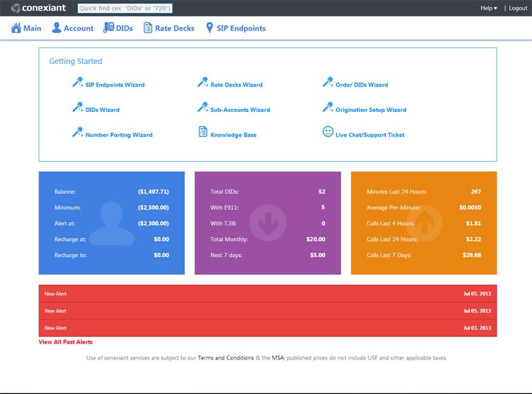Click the Quick find search field
The width and height of the screenshot is (532, 394).
pos(125,9)
